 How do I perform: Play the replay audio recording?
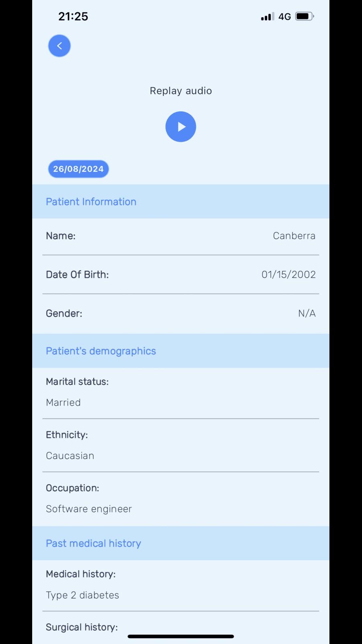pyautogui.click(x=181, y=127)
